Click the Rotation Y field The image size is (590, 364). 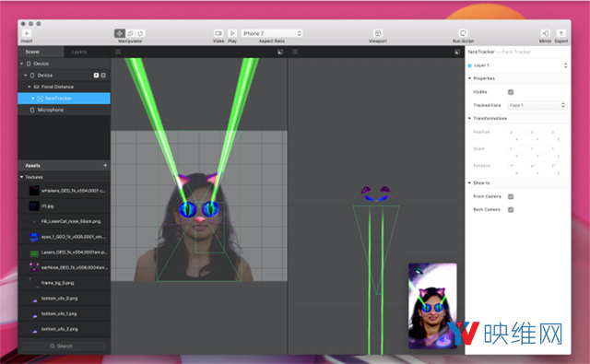[x=537, y=166]
